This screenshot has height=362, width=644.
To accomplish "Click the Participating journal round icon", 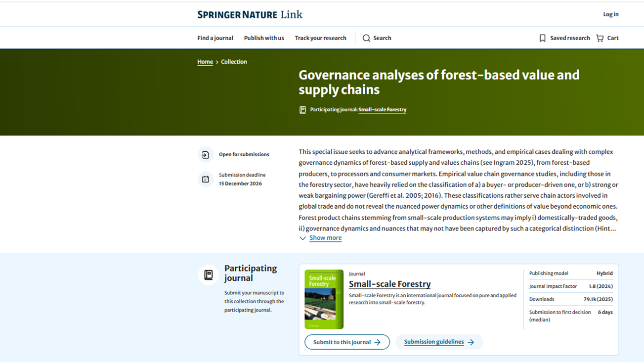I will point(209,275).
